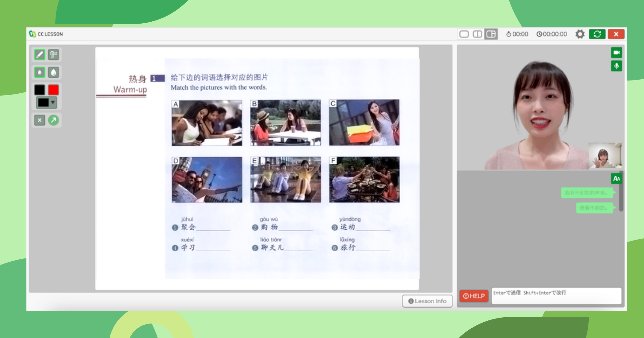644x338 pixels.
Task: Click the word 运动 (yùndòng)
Action: coord(348,227)
